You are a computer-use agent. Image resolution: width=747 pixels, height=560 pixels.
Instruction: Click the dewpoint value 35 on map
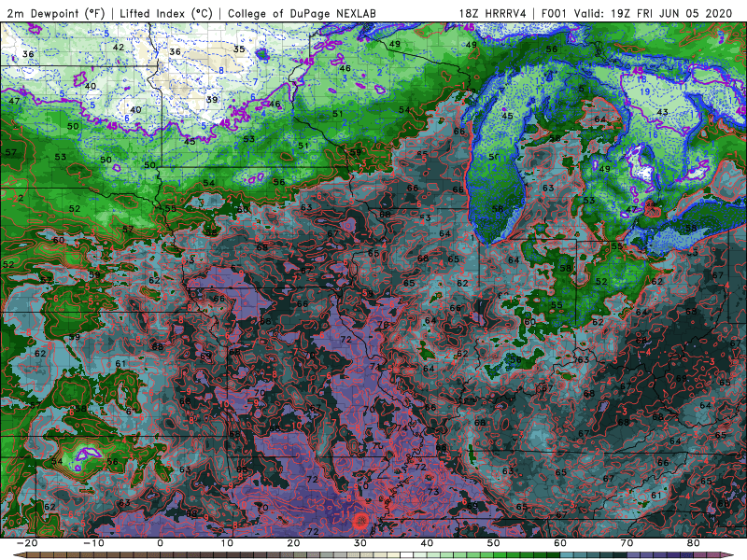(x=239, y=49)
